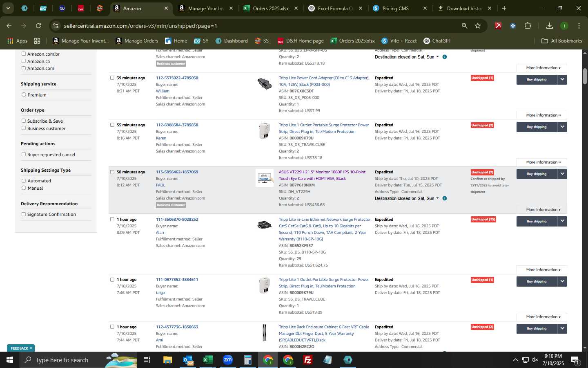The image size is (588, 368).
Task: Open notification center icon
Action: 575,360
